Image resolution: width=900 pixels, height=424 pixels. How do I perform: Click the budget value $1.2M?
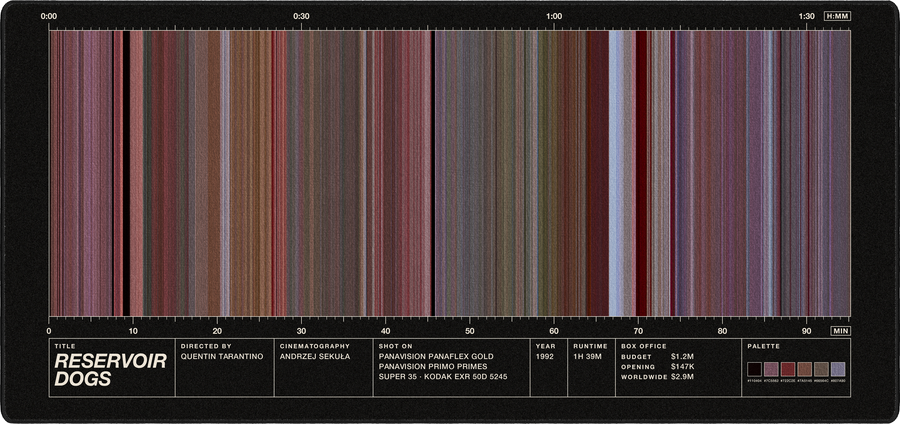pyautogui.click(x=682, y=356)
